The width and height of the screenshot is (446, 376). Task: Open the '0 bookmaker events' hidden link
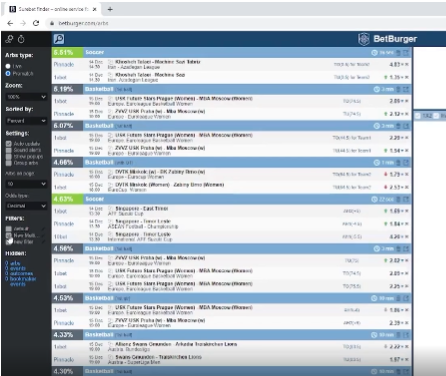click(x=21, y=281)
